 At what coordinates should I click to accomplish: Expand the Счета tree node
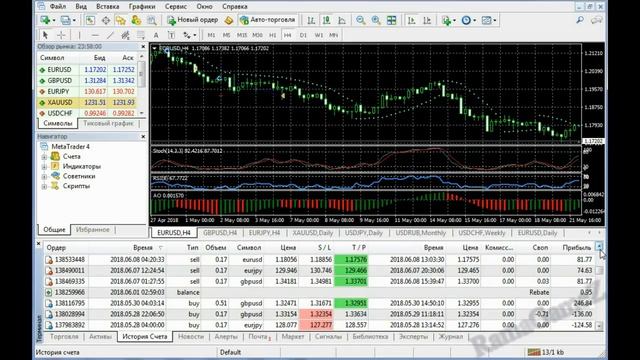pyautogui.click(x=44, y=157)
